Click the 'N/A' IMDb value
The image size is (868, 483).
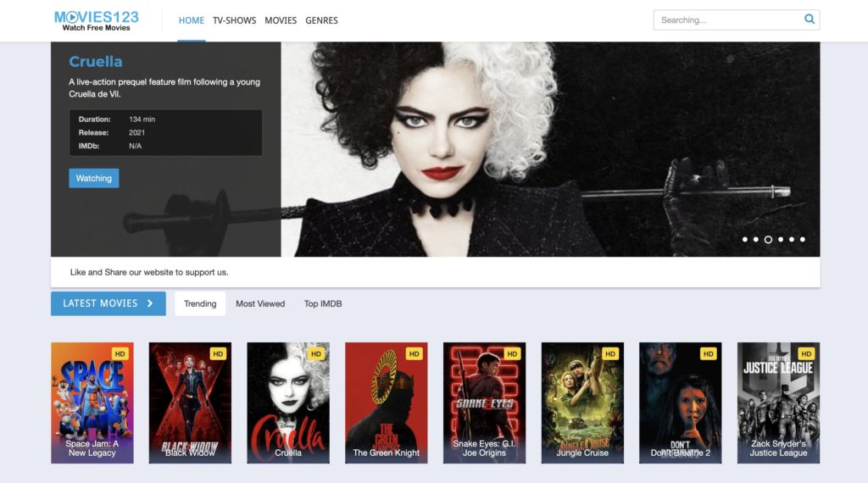point(135,146)
